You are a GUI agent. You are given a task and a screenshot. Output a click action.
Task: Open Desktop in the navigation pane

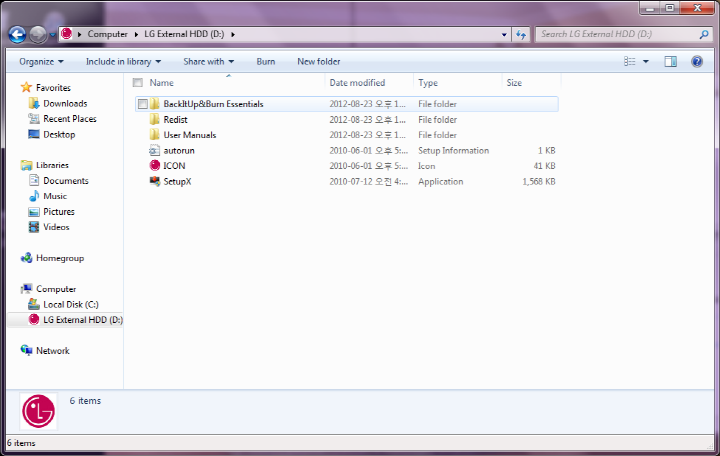pyautogui.click(x=59, y=135)
